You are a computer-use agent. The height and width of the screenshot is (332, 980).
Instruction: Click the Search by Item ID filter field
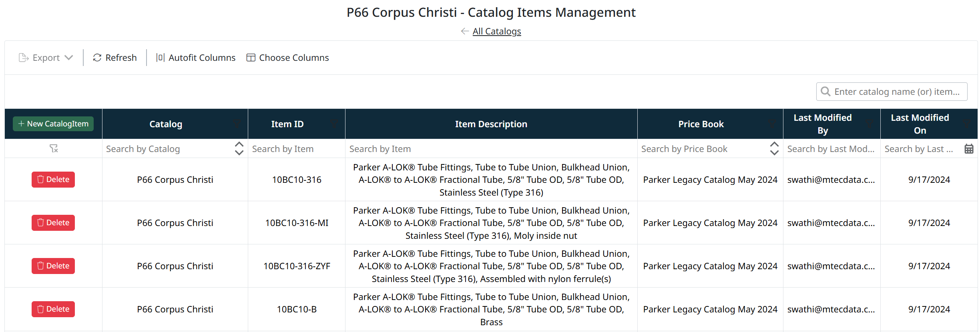[x=295, y=149]
